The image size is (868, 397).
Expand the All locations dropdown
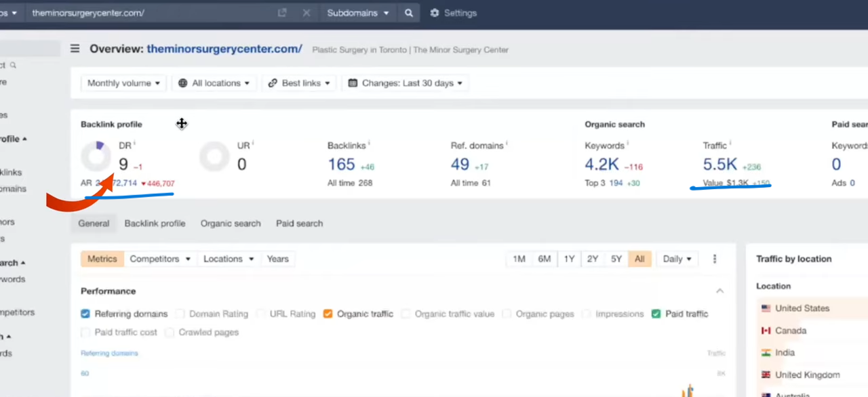click(214, 83)
